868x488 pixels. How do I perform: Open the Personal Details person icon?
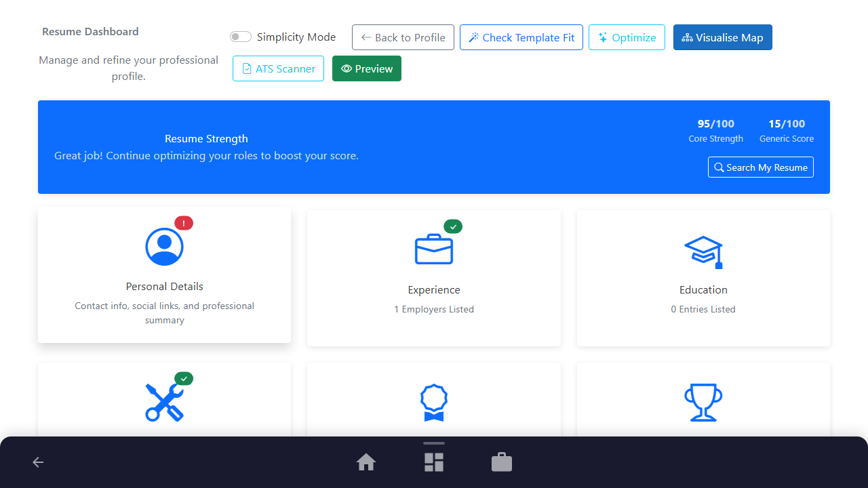(164, 246)
